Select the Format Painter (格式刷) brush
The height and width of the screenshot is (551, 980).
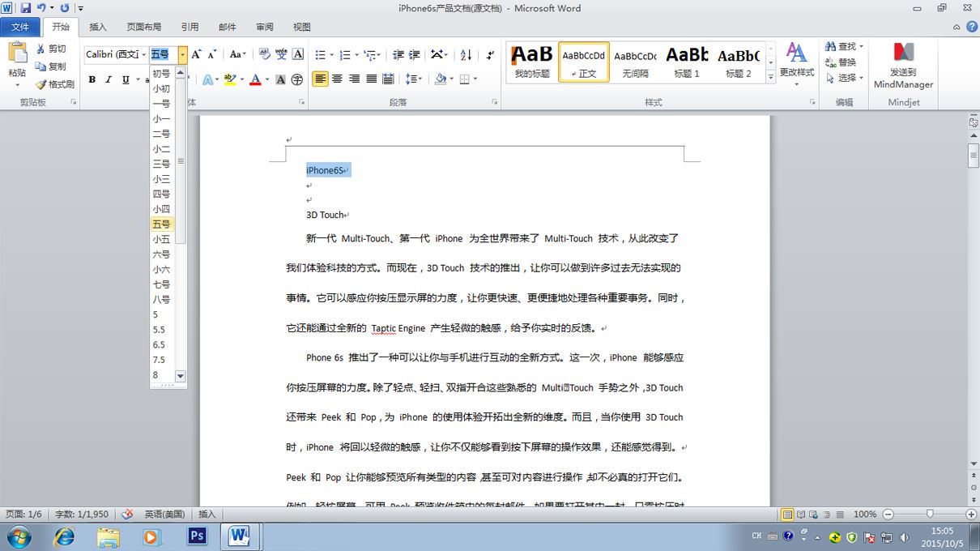tap(55, 84)
